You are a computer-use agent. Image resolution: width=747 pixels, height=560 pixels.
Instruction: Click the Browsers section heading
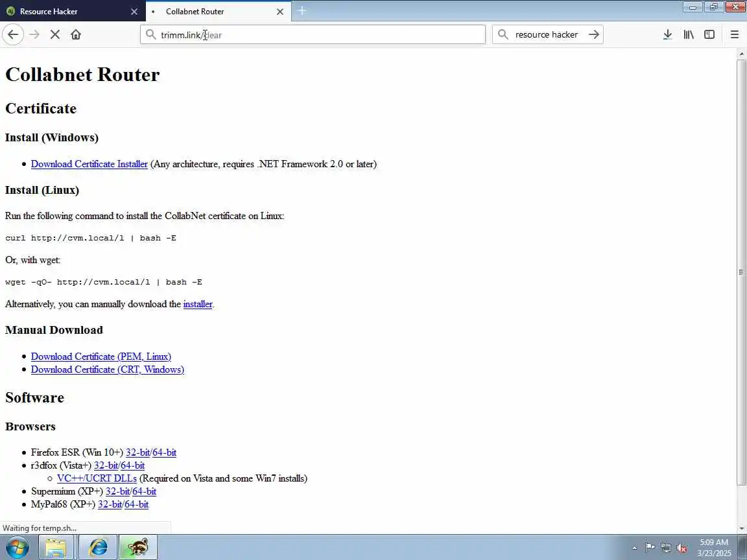point(30,426)
